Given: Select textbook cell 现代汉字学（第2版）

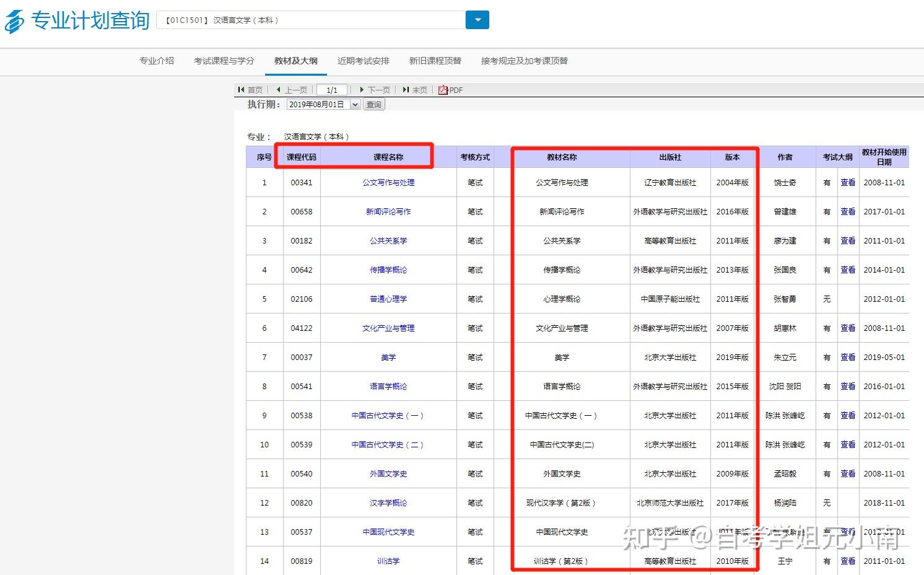Looking at the screenshot, I should tap(562, 503).
